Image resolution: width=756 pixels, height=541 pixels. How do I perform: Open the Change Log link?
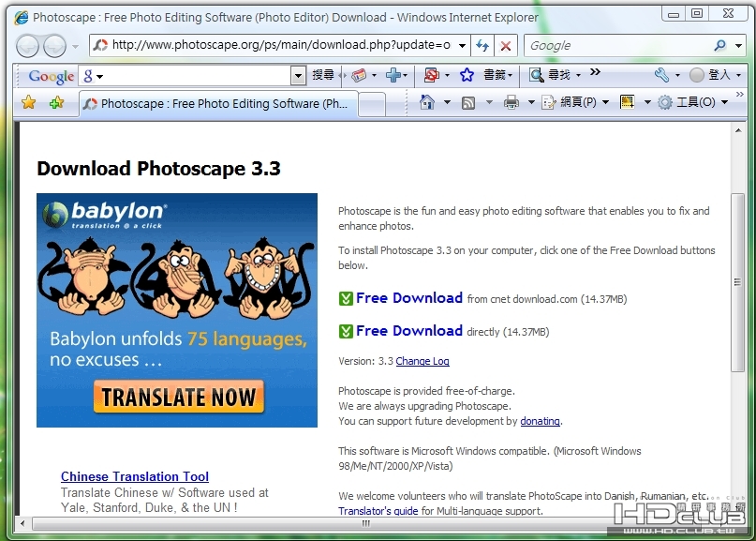tap(422, 361)
